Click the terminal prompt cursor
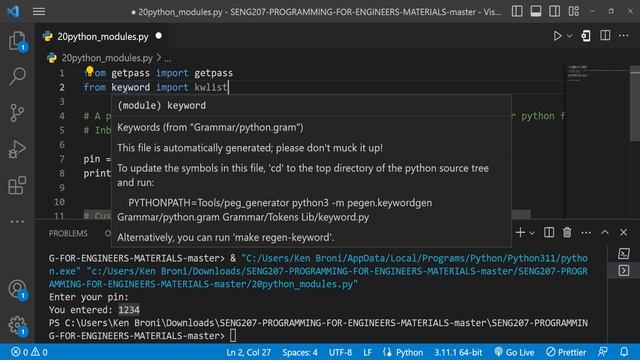Viewport: 640px width, 360px height. point(233,336)
